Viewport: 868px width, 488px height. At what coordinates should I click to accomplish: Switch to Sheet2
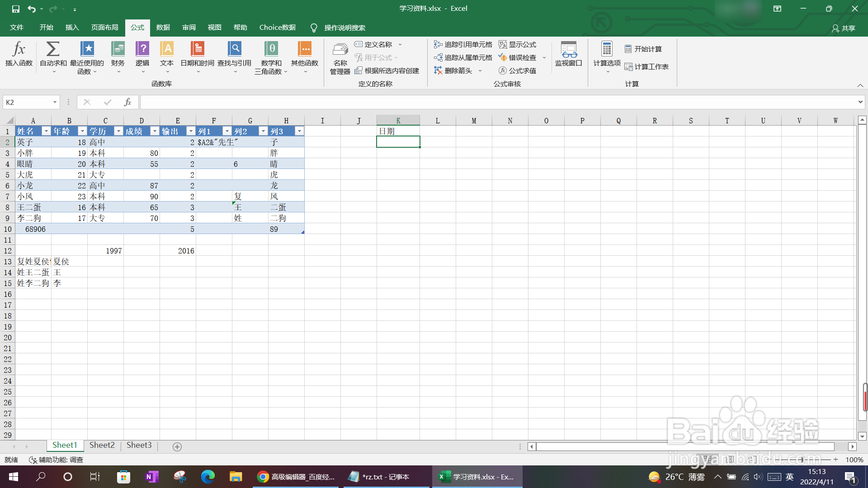[x=102, y=446]
